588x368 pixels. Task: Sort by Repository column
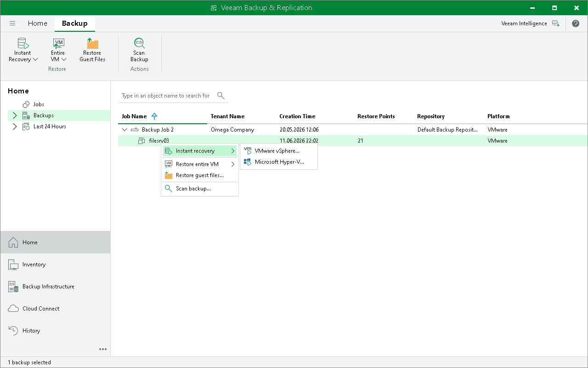click(x=431, y=116)
